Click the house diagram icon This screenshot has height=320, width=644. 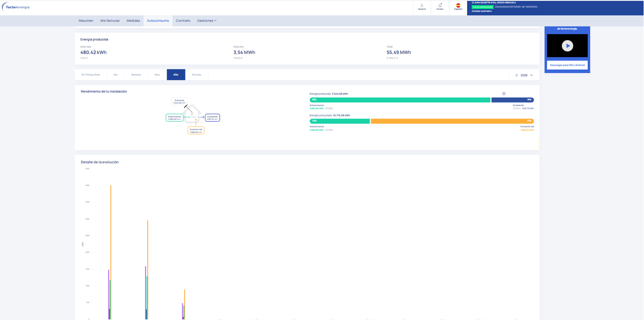click(193, 113)
